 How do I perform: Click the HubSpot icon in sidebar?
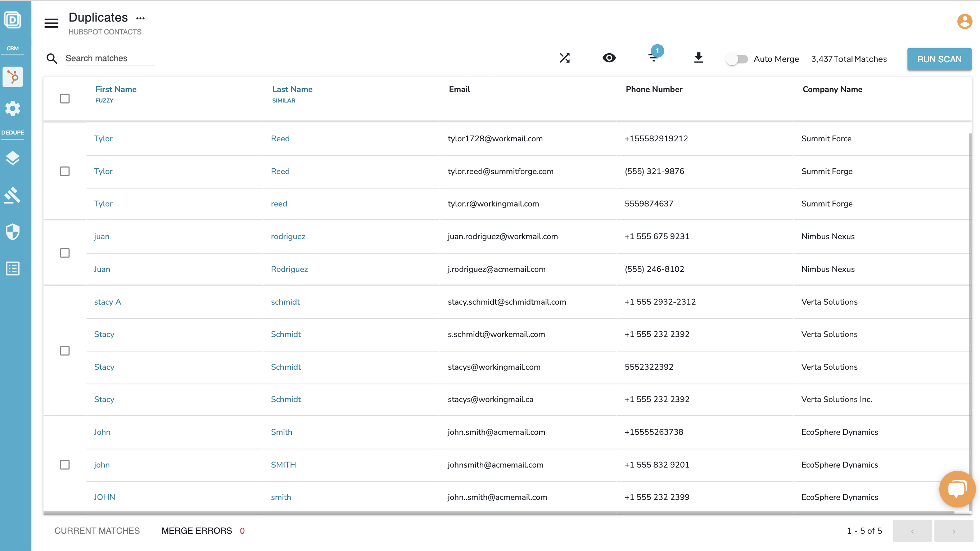pos(13,77)
